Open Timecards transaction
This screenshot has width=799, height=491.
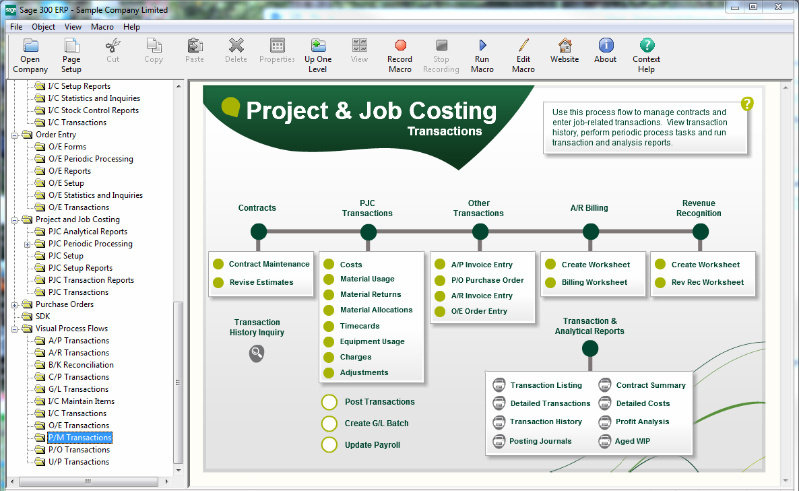360,326
